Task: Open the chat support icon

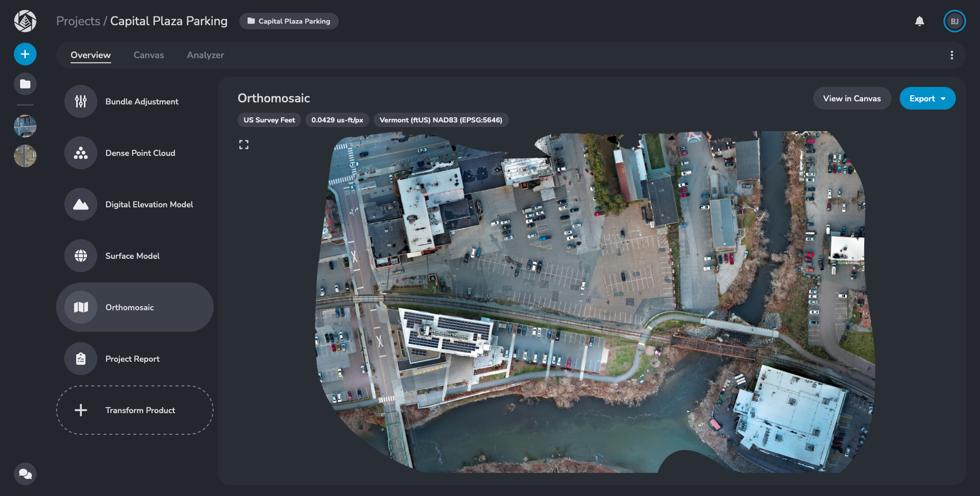Action: 25,473
